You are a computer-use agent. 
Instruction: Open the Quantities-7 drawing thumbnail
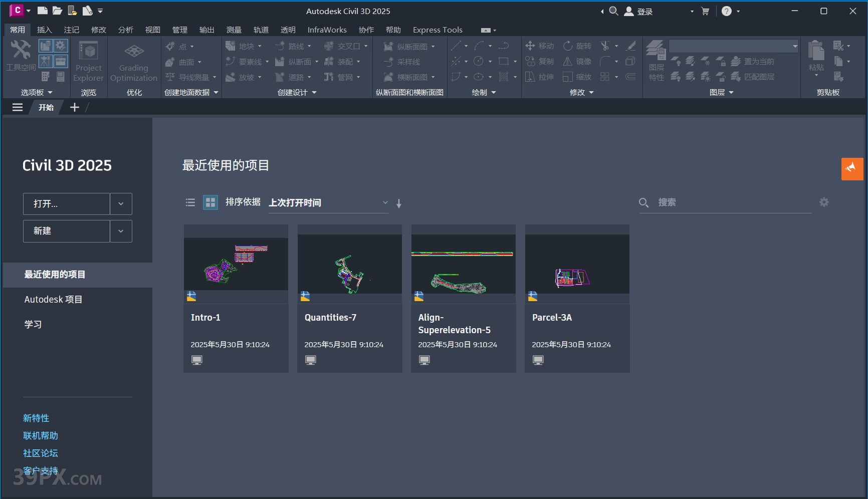(x=350, y=264)
